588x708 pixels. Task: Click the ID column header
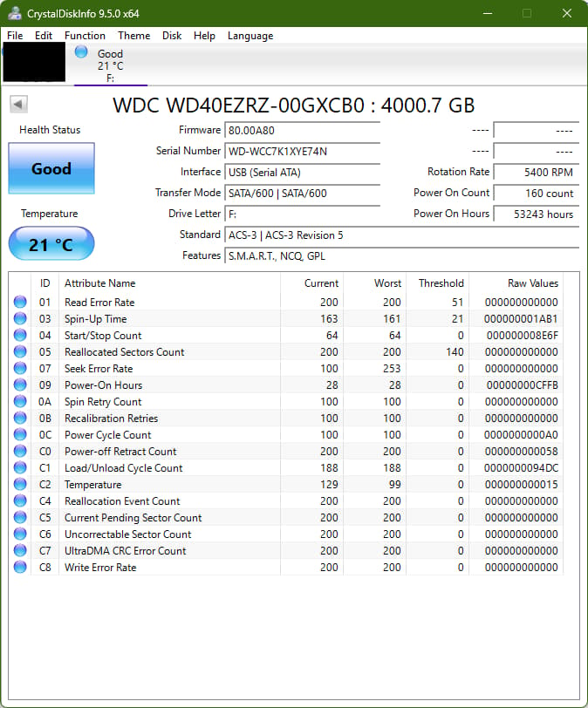(x=44, y=283)
